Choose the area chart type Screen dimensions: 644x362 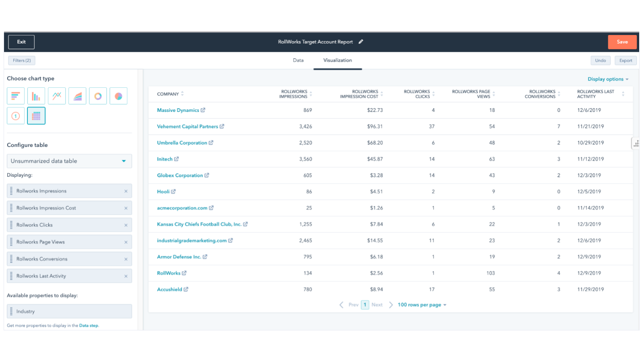pyautogui.click(x=77, y=96)
